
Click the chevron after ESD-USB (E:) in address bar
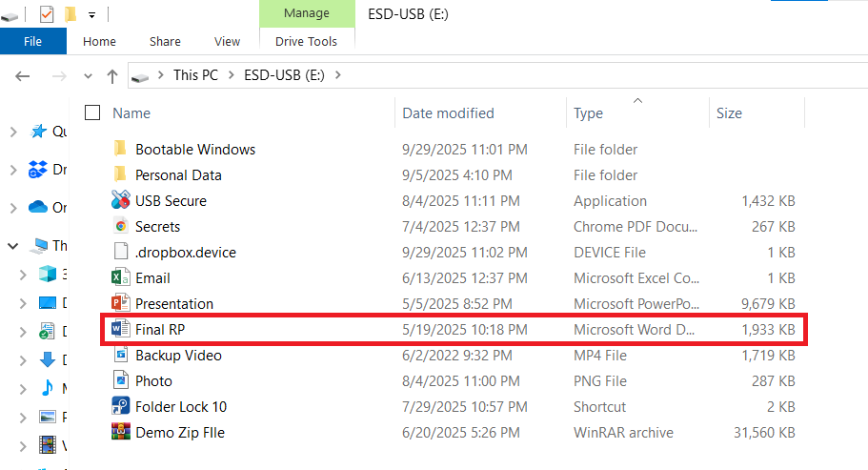pyautogui.click(x=337, y=74)
